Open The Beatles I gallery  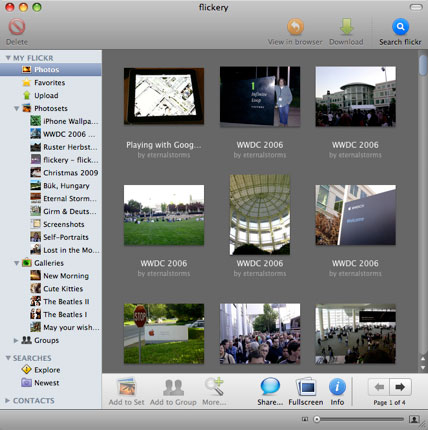tap(51, 315)
